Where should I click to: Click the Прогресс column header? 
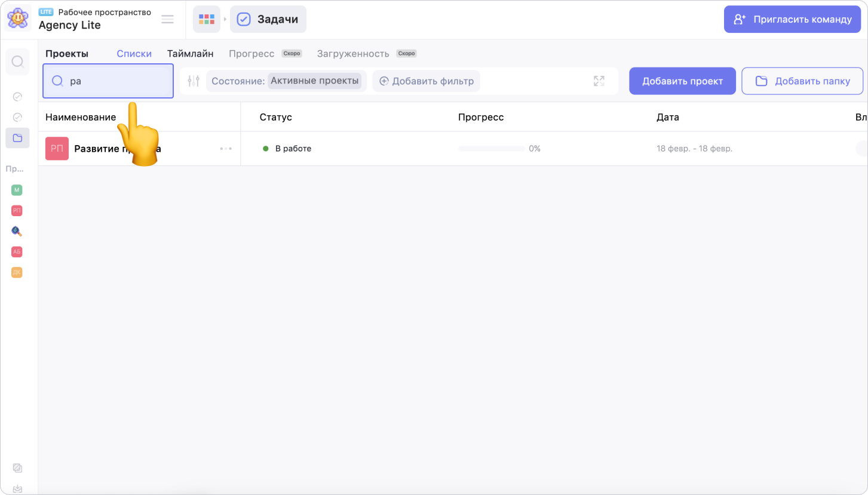coord(481,117)
